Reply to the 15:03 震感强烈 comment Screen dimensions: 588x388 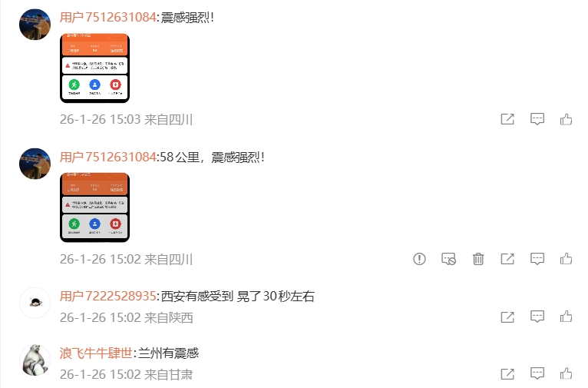pos(537,119)
